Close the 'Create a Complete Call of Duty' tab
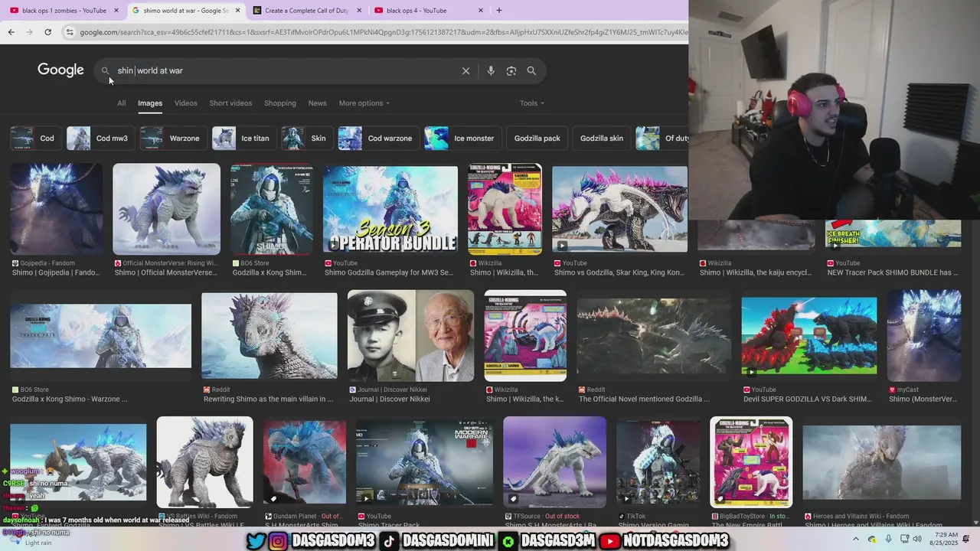Screen dimensions: 980x551 pos(359,11)
